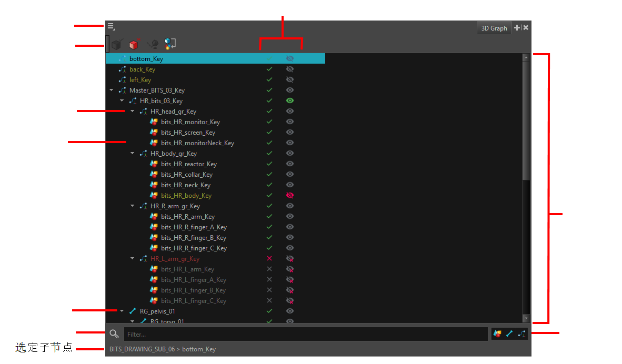The width and height of the screenshot is (622, 364).
Task: Toggle visibility eye of HR_bits_03_Key
Action: (x=290, y=100)
